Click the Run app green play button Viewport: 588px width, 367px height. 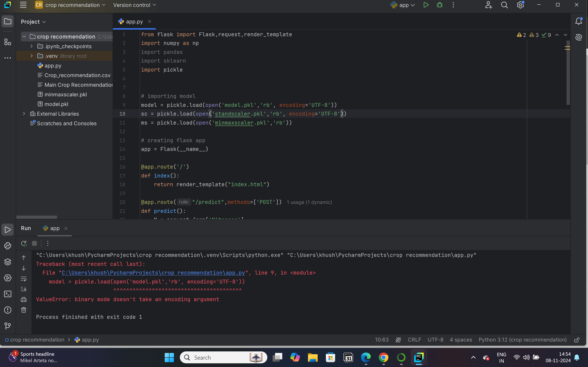(x=426, y=5)
